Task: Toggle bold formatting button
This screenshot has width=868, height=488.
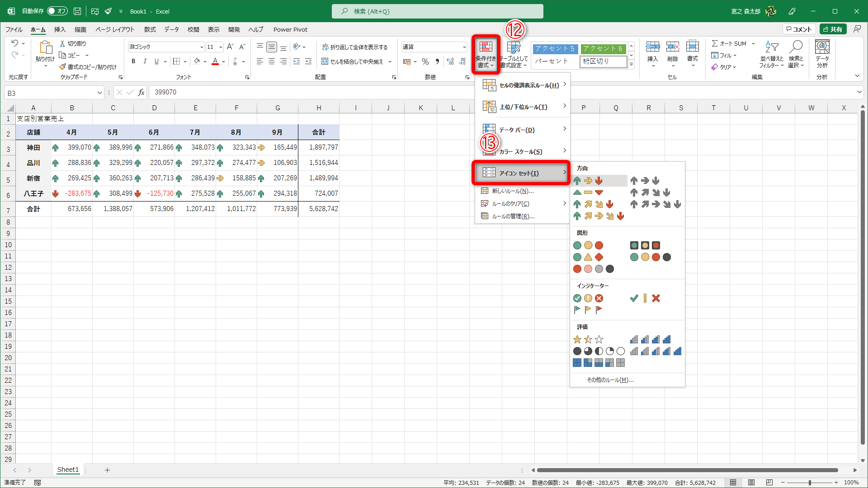Action: pyautogui.click(x=133, y=61)
